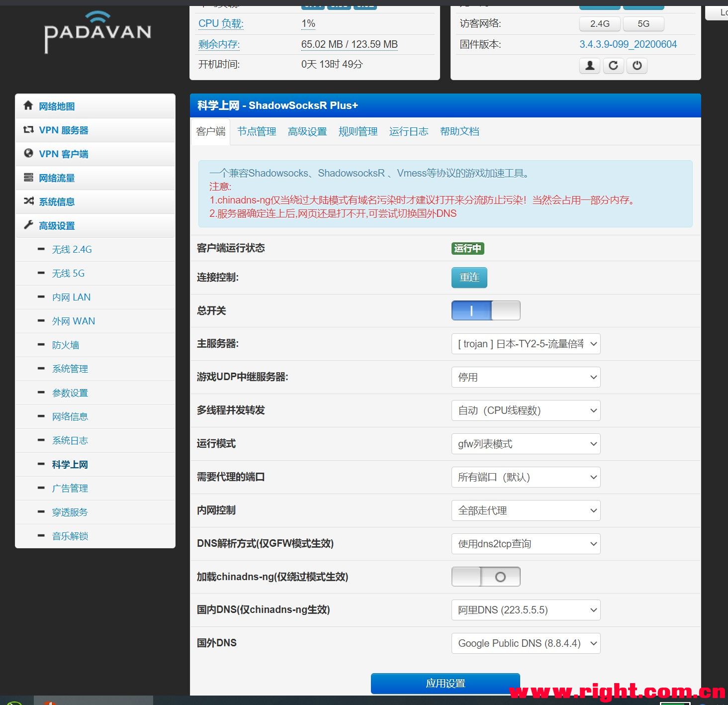The height and width of the screenshot is (705, 728).
Task: Click the uptime value 0天 13时 49分
Action: coord(332,64)
